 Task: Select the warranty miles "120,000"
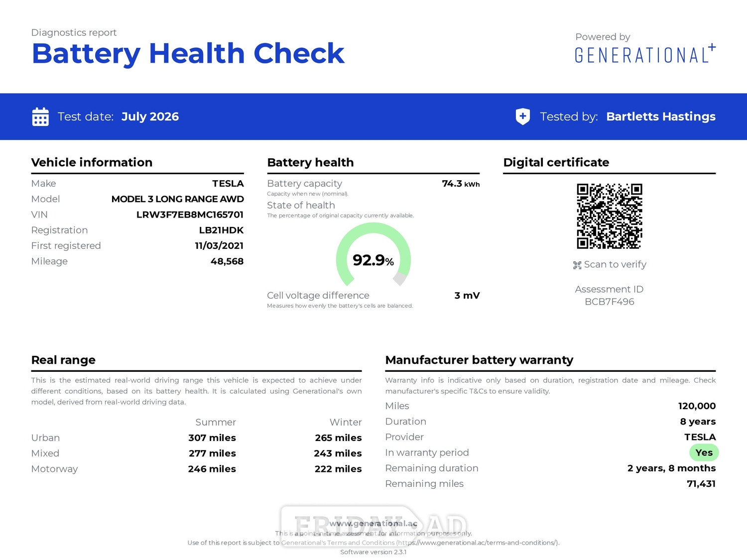(697, 406)
